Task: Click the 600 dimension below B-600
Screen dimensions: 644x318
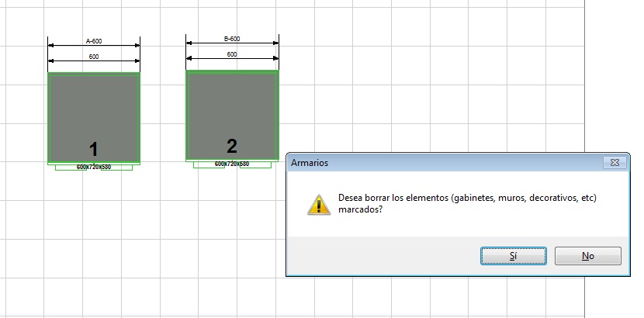Action: coord(232,54)
